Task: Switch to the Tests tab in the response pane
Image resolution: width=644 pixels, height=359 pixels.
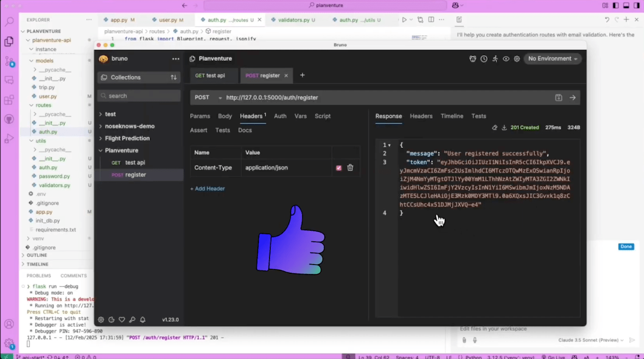Action: tap(478, 116)
